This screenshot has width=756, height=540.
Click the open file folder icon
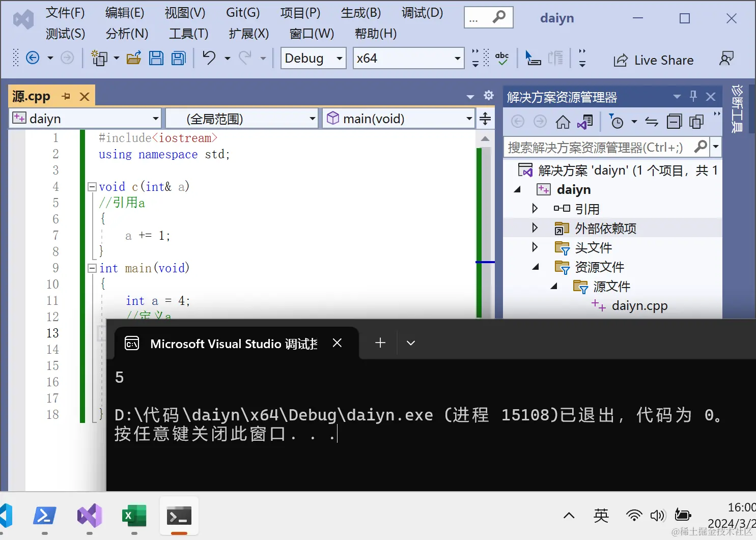[134, 58]
